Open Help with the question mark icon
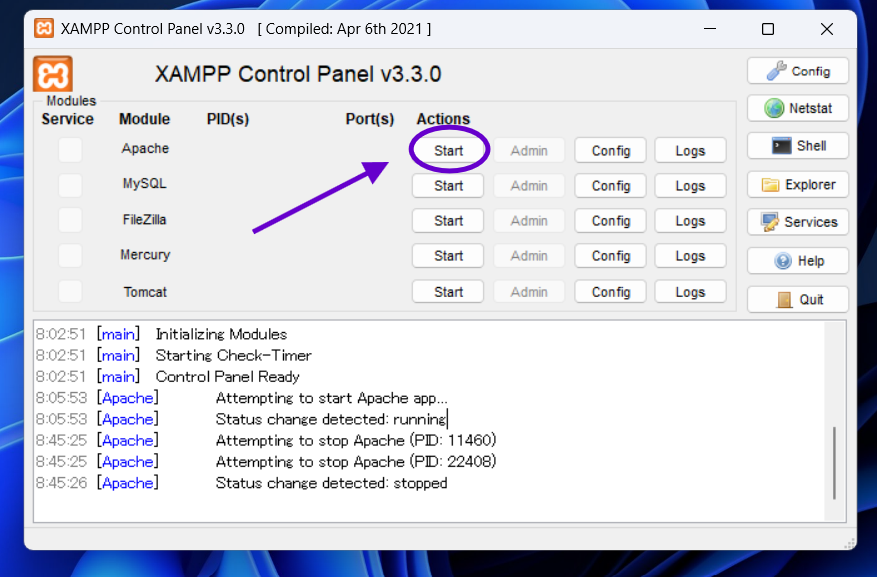 click(797, 261)
